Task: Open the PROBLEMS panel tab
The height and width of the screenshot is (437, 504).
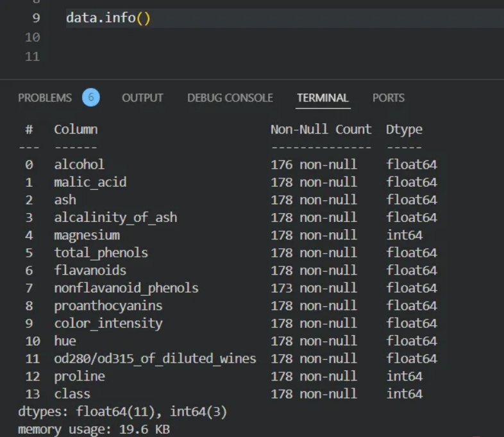Action: [45, 98]
